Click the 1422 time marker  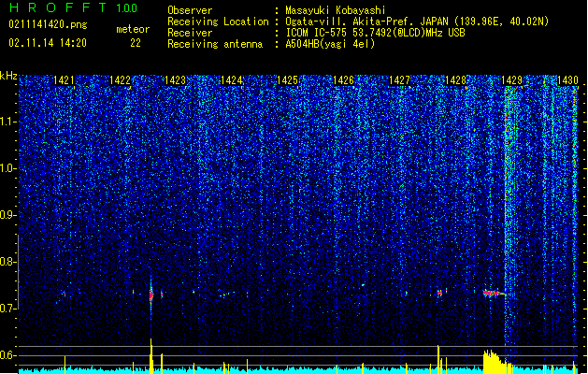pos(120,80)
